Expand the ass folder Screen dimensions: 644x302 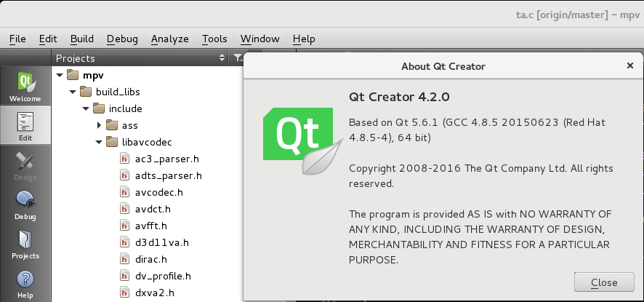100,125
